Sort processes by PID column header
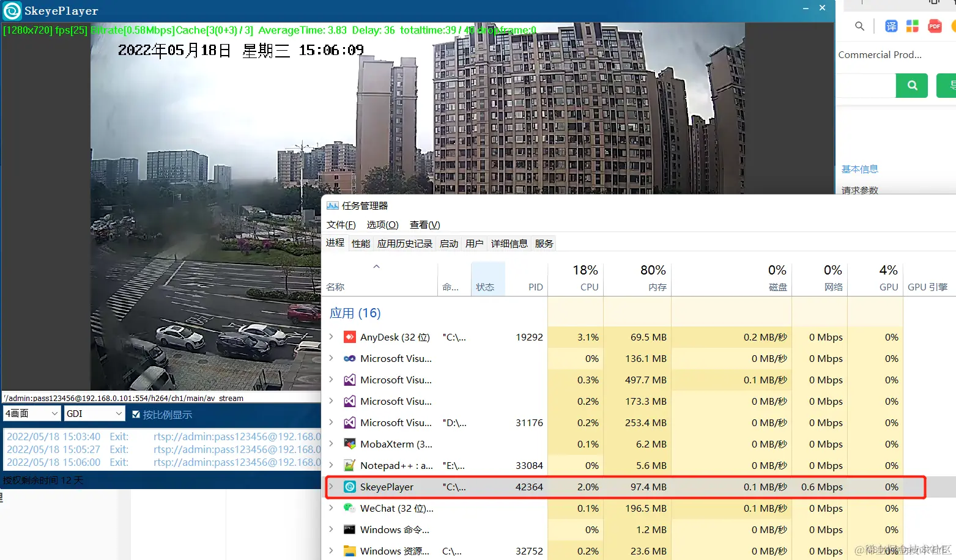 526,278
